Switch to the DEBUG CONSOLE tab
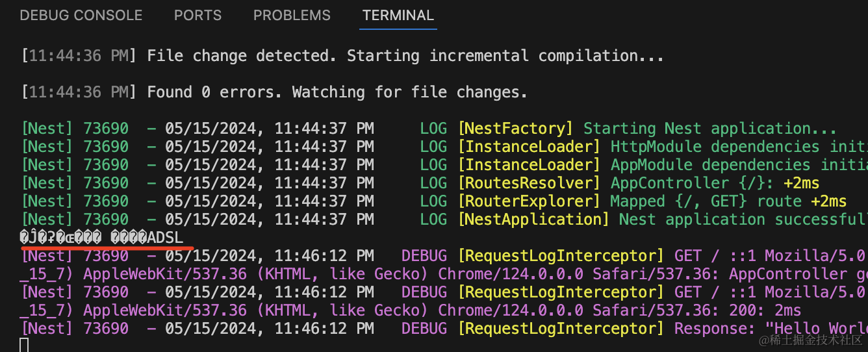This screenshot has height=352, width=868. [x=81, y=15]
